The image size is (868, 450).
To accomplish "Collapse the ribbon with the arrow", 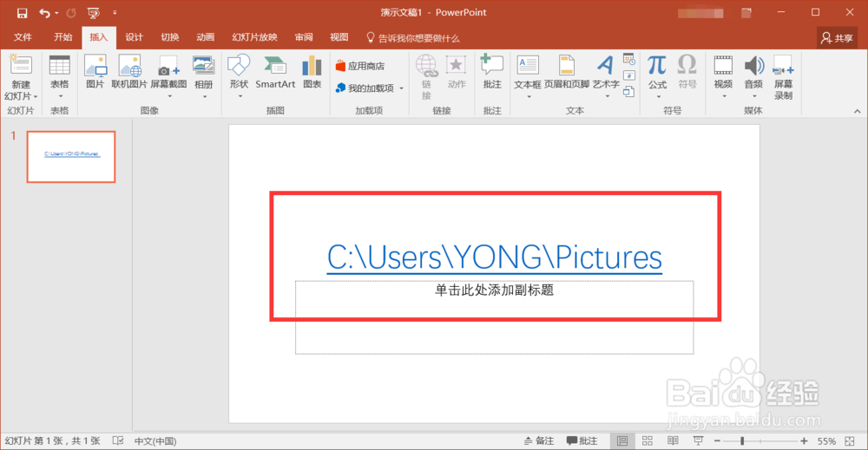I will pyautogui.click(x=857, y=111).
